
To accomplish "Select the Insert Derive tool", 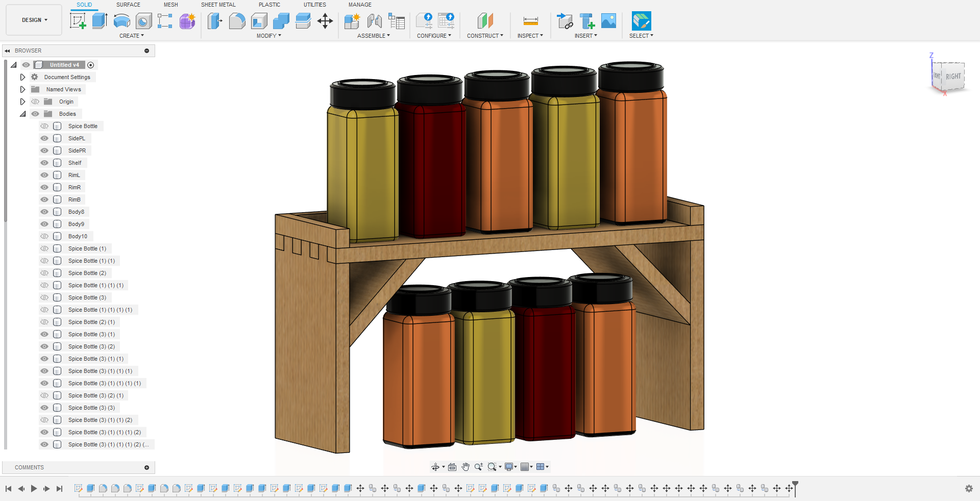I will [565, 21].
